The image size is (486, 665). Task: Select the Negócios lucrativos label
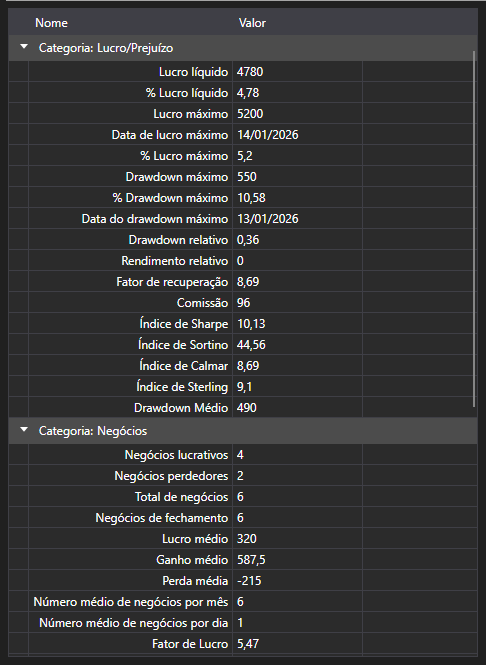176,455
